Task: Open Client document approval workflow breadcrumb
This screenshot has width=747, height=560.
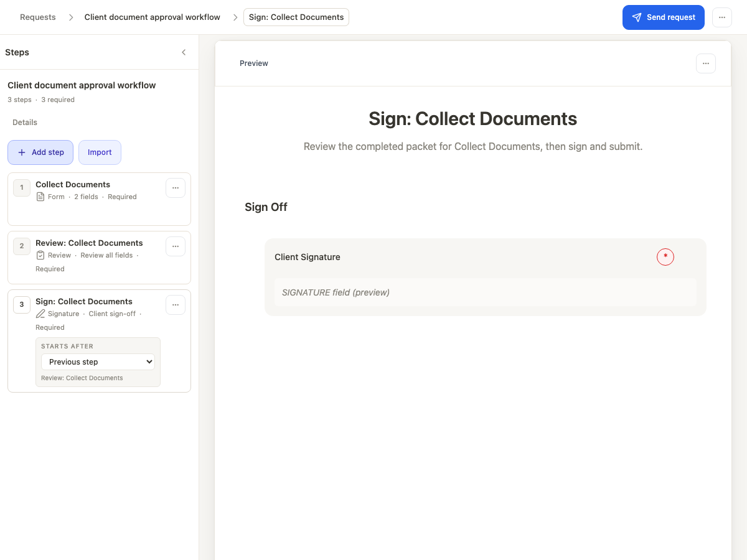Action: [153, 17]
